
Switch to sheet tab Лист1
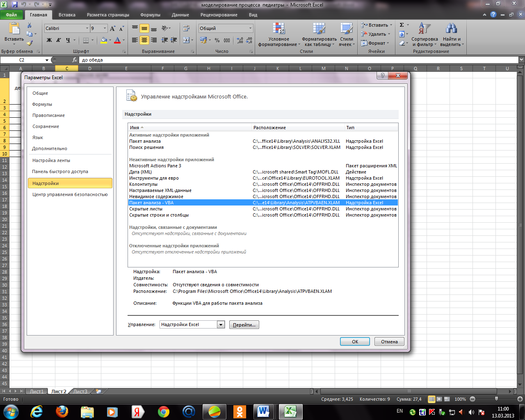(x=37, y=391)
